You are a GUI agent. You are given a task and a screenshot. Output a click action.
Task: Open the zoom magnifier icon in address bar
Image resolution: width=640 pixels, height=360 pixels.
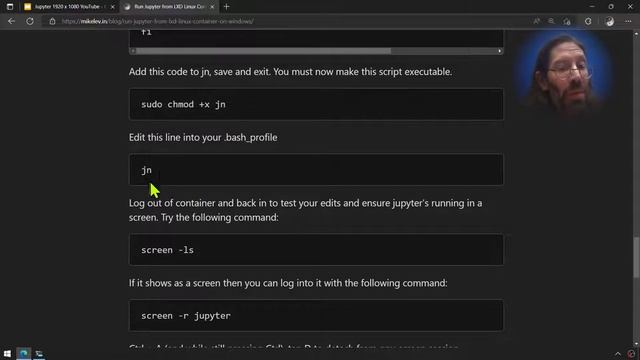pos(551,21)
